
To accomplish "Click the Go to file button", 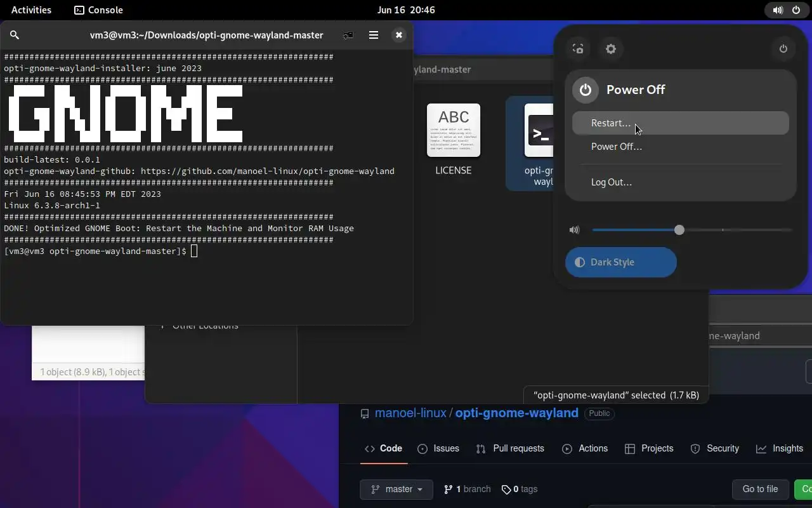I will coord(760,489).
